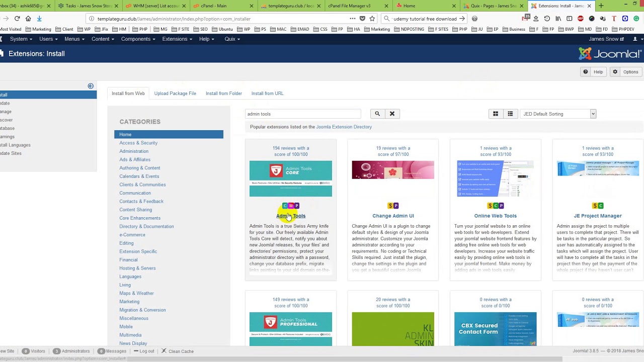Bookmark this page with star icon

(x=372, y=19)
